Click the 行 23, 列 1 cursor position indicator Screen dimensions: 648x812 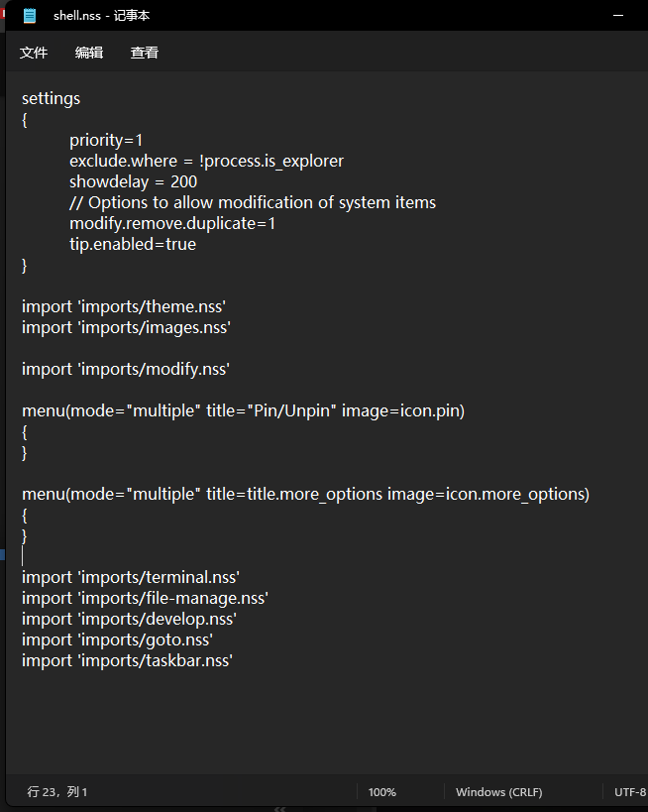pos(57,792)
